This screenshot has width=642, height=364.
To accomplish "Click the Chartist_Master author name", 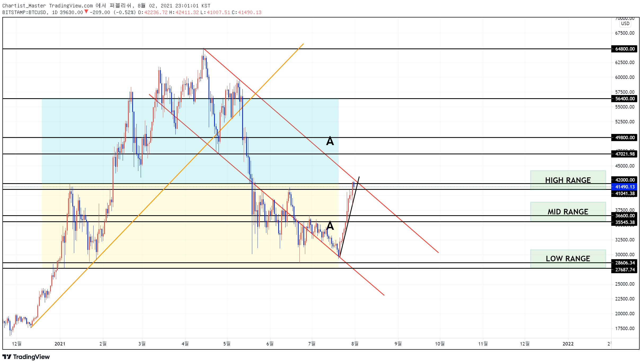I will pyautogui.click(x=24, y=6).
